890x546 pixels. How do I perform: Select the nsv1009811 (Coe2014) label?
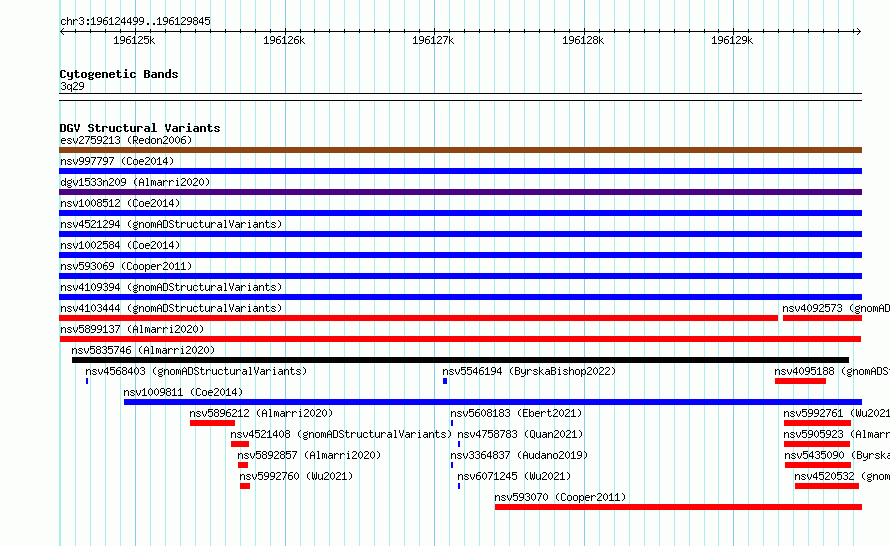coord(183,392)
